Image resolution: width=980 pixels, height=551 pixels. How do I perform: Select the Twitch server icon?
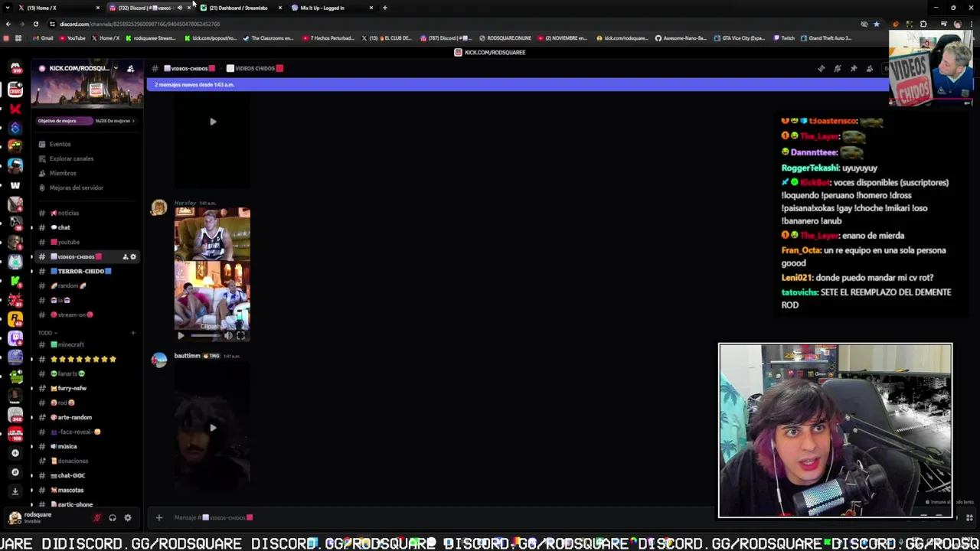[15, 337]
